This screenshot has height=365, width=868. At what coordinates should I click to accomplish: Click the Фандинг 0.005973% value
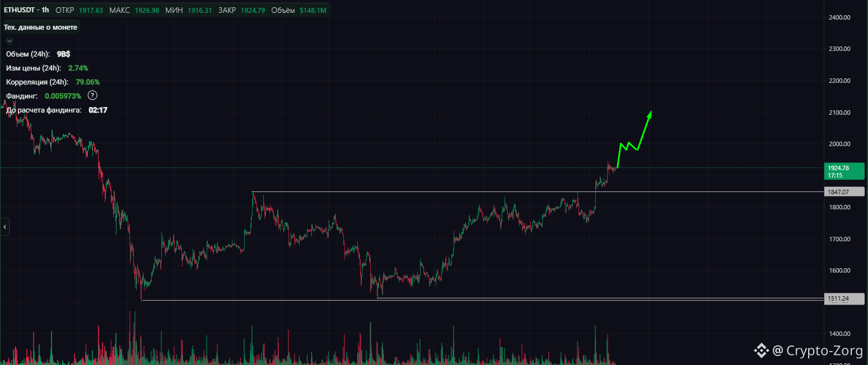click(x=63, y=96)
